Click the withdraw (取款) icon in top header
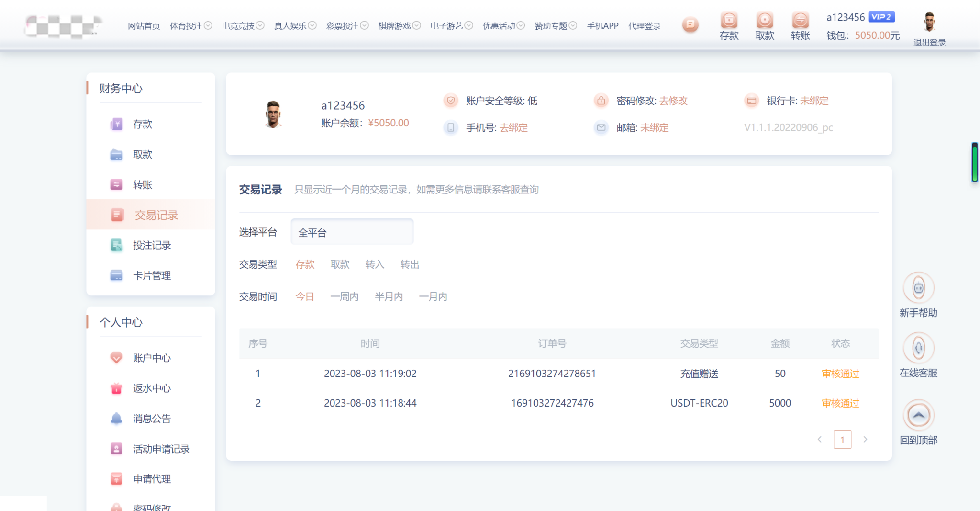Image resolution: width=980 pixels, height=511 pixels. pos(764,21)
